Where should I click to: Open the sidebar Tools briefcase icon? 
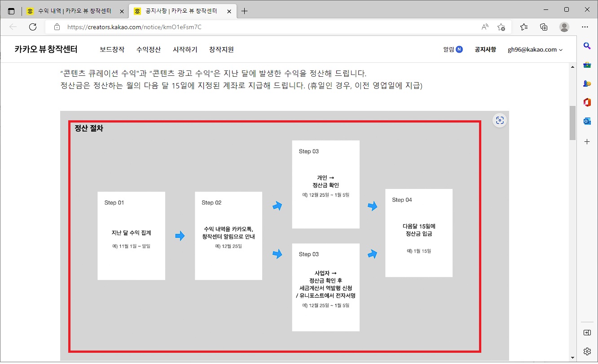point(587,65)
